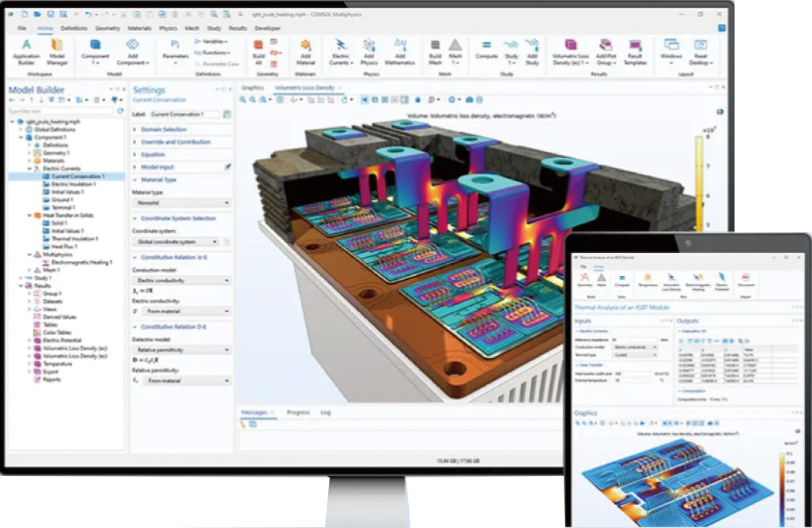
Task: Click Build All in Geometry group
Action: [259, 51]
